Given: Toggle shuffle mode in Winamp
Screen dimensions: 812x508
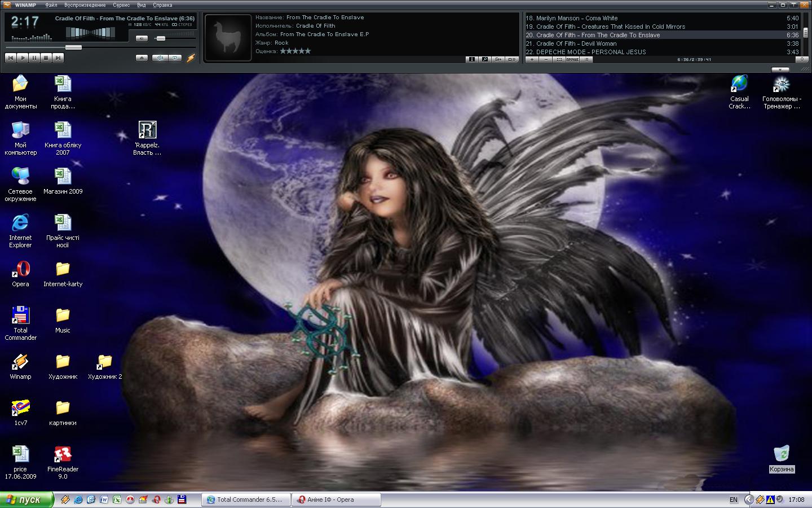Looking at the screenshot, I should pyautogui.click(x=160, y=58).
